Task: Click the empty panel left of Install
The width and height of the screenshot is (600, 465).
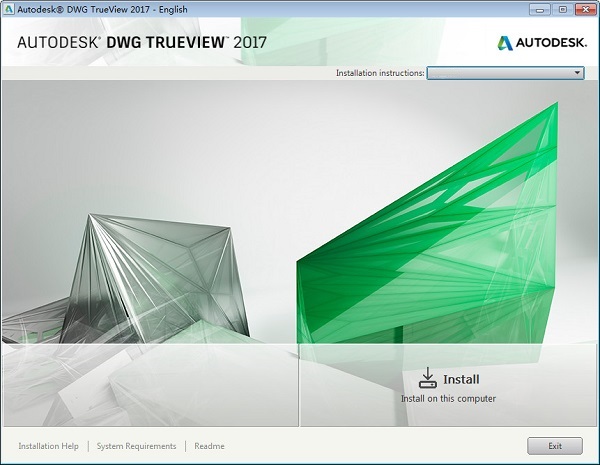Action: (150, 385)
